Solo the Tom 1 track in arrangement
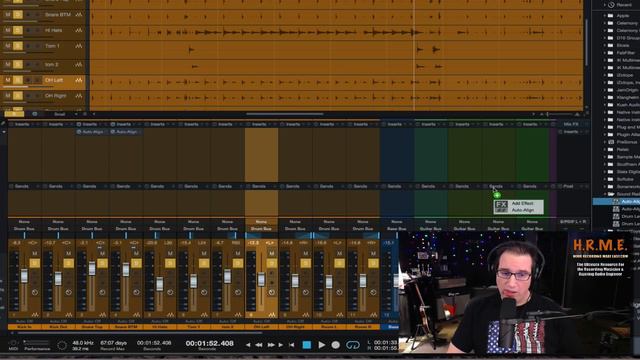Screen dimensions: 640x360 pos(18,46)
